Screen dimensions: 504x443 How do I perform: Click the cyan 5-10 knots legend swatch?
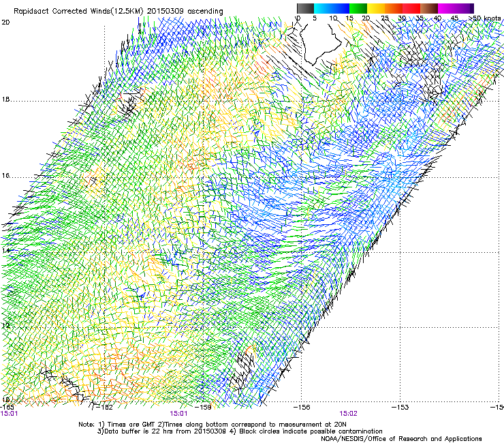coord(323,8)
